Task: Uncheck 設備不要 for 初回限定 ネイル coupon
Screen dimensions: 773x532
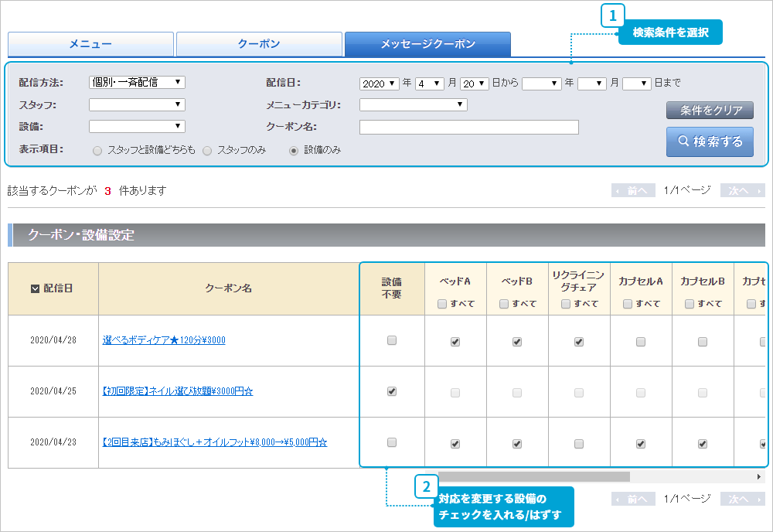Action: tap(392, 391)
